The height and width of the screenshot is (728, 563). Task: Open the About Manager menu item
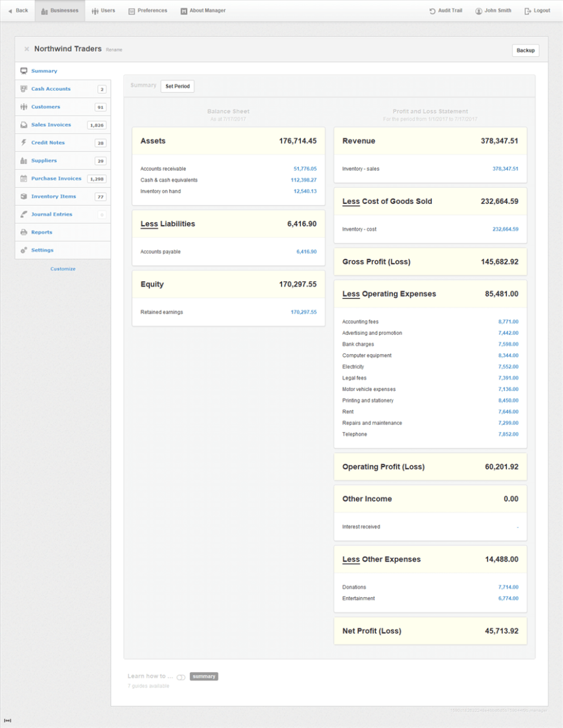(203, 10)
